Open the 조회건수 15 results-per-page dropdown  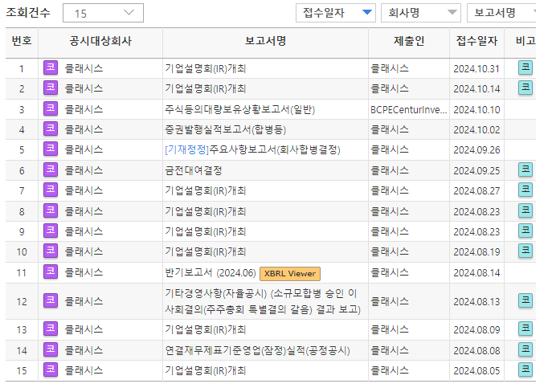[103, 13]
